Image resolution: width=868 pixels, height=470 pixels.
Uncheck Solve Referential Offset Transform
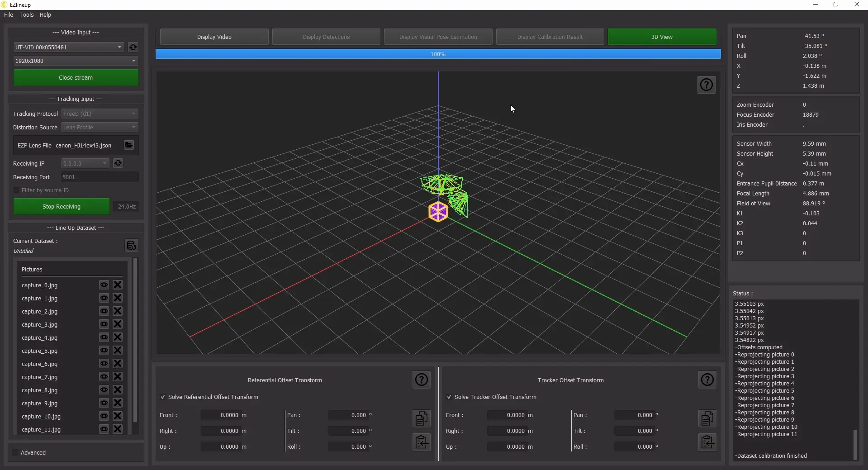163,397
